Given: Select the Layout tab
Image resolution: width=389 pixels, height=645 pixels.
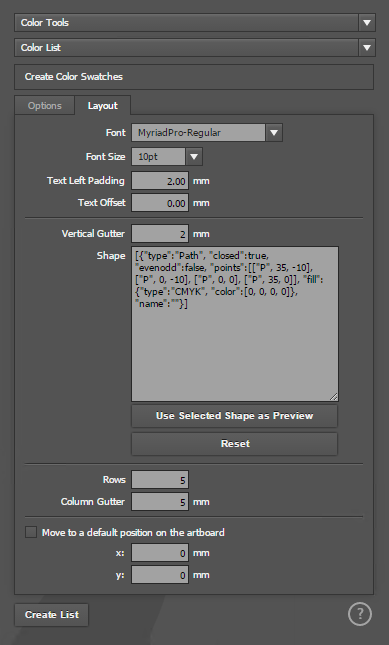Looking at the screenshot, I should click(x=103, y=106).
